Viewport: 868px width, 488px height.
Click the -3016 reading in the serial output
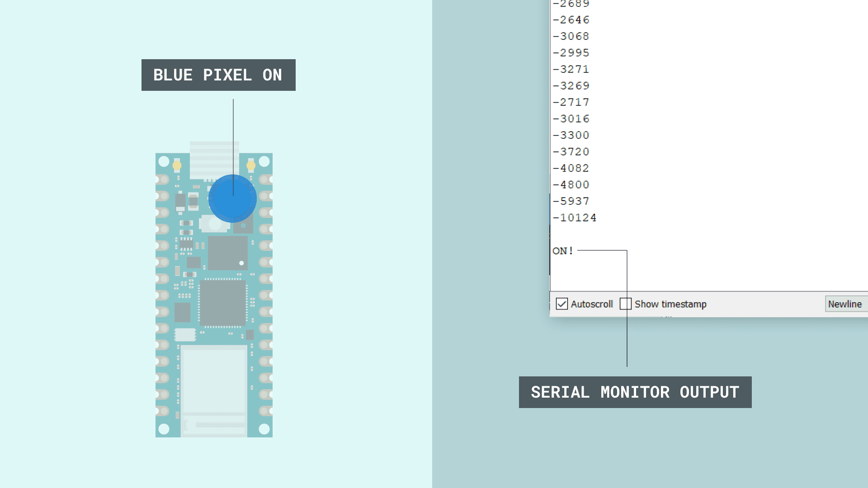pyautogui.click(x=571, y=119)
